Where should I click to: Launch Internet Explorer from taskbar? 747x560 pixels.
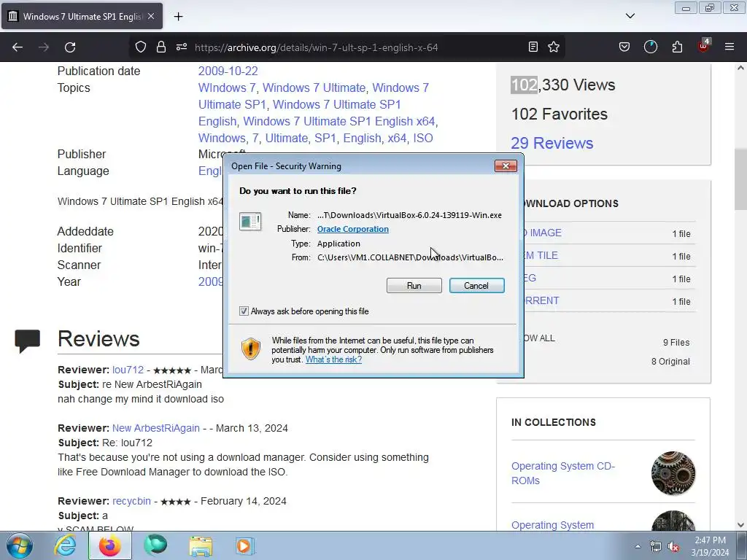pyautogui.click(x=65, y=545)
